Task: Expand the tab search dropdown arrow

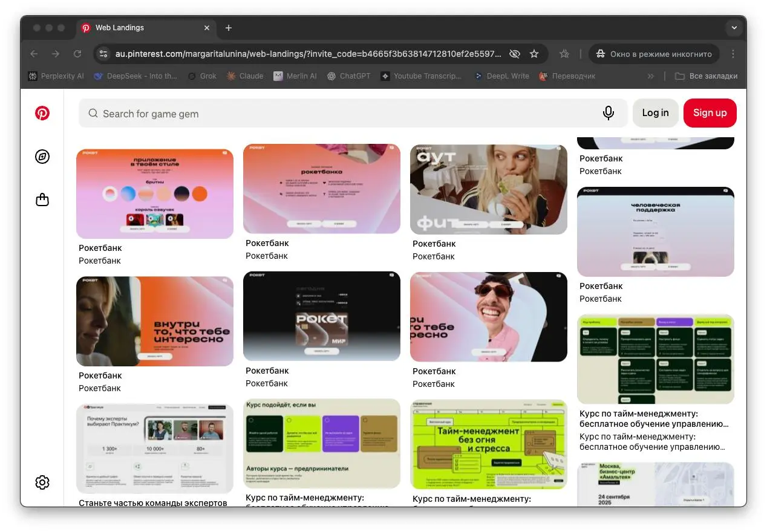Action: tap(734, 28)
